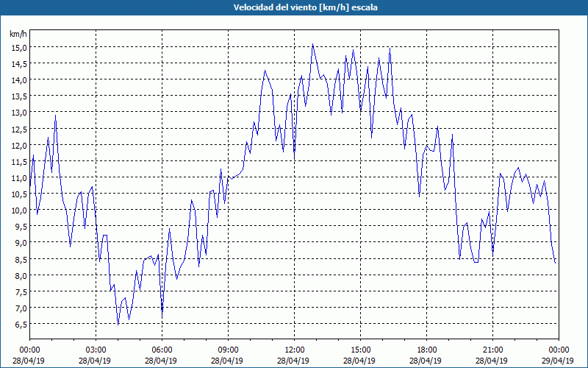This screenshot has width=588, height=368.
Task: Click the 03:00 time label
Action: click(x=96, y=350)
